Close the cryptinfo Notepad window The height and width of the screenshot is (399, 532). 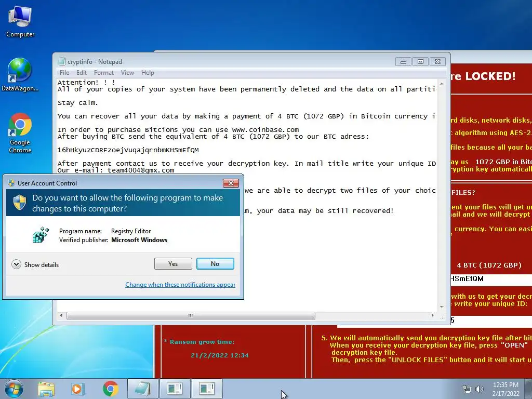tap(437, 62)
